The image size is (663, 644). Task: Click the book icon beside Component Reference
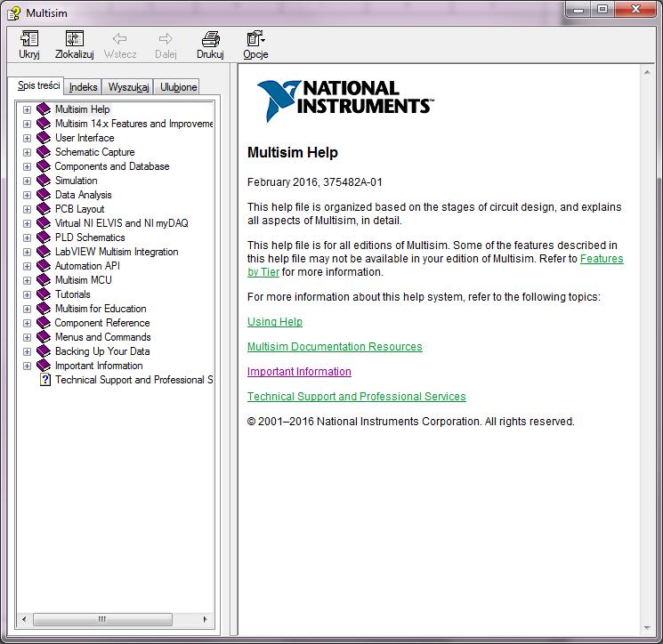click(x=44, y=323)
